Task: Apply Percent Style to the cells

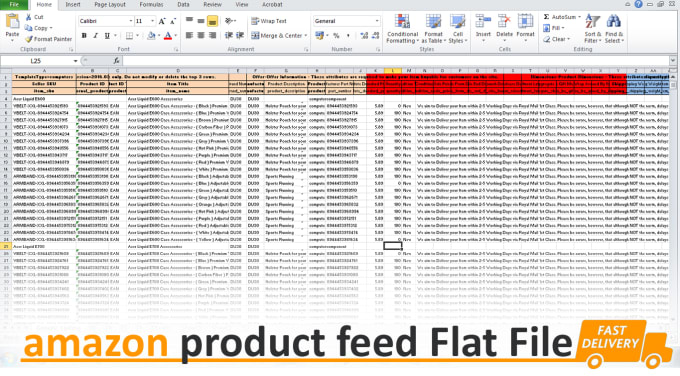Action: tap(336, 36)
